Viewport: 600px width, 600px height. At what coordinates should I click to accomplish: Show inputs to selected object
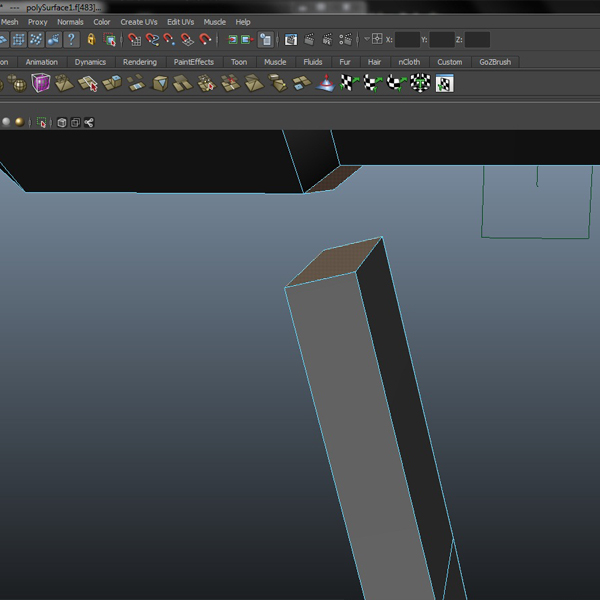[232, 39]
